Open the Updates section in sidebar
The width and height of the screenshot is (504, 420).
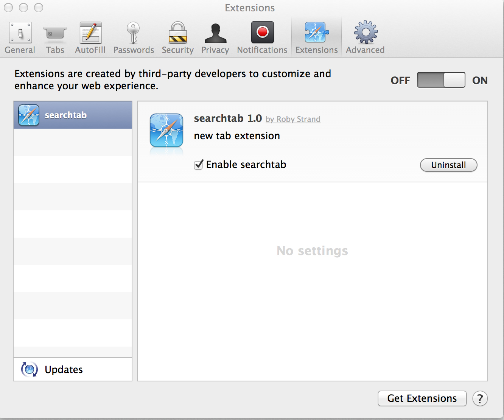click(x=64, y=370)
